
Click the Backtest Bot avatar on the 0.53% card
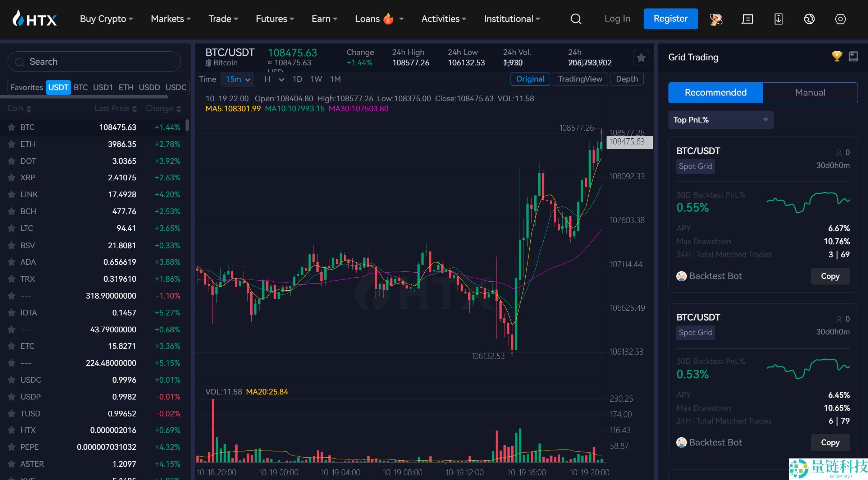pyautogui.click(x=681, y=442)
